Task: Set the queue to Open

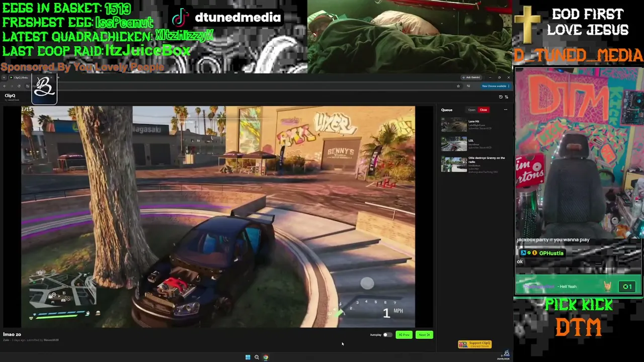Action: (471, 110)
